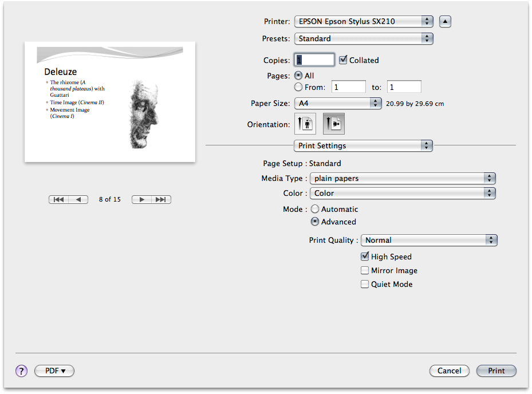Select landscape orientation icon

click(x=334, y=124)
